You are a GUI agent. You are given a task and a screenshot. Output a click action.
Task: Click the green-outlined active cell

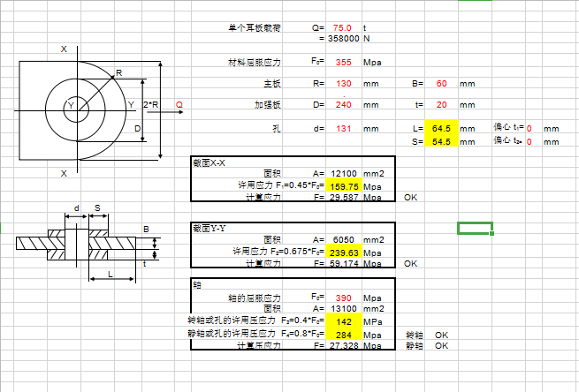(x=475, y=229)
